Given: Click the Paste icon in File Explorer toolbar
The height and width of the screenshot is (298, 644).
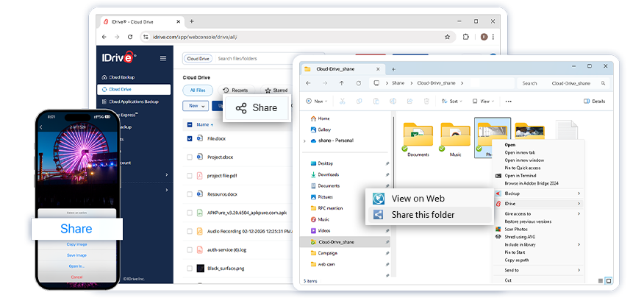Looking at the screenshot, I should [376, 101].
